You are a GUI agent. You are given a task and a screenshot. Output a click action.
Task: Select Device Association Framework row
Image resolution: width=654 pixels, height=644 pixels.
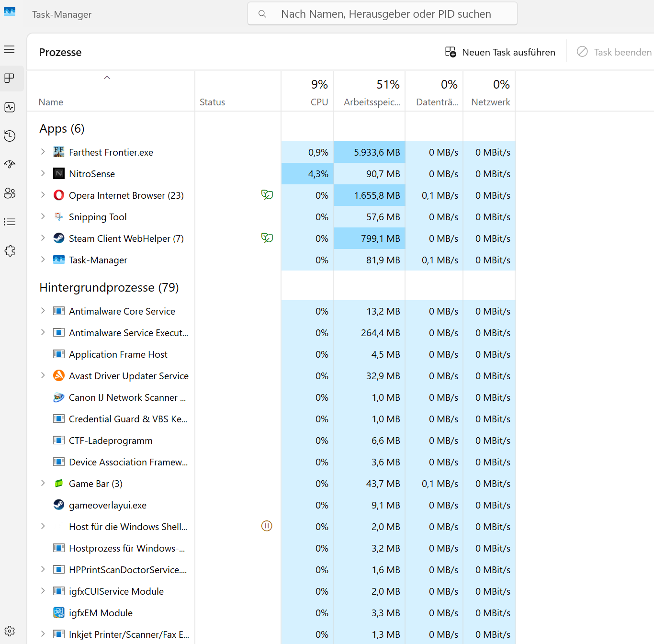(271, 462)
